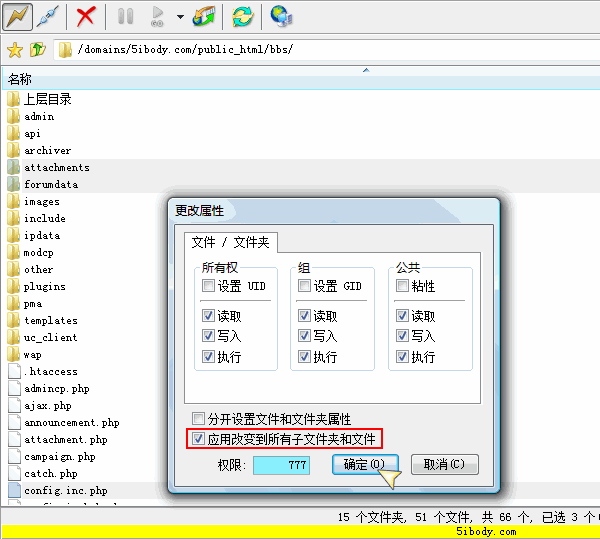Click the disconnect plug icon
600x539 pixels.
coord(49,16)
